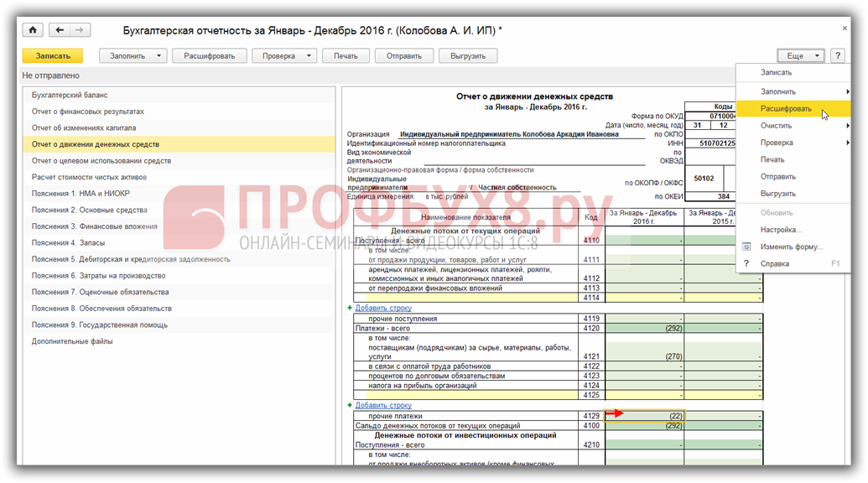
Task: Open Отчет о финансовых результатах
Action: (179, 112)
